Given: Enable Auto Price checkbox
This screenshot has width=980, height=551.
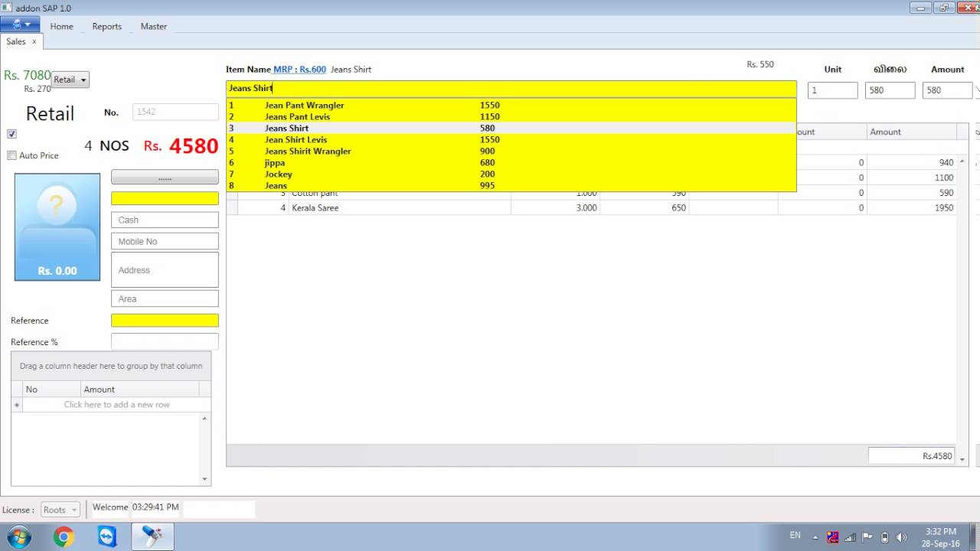Looking at the screenshot, I should pyautogui.click(x=11, y=155).
